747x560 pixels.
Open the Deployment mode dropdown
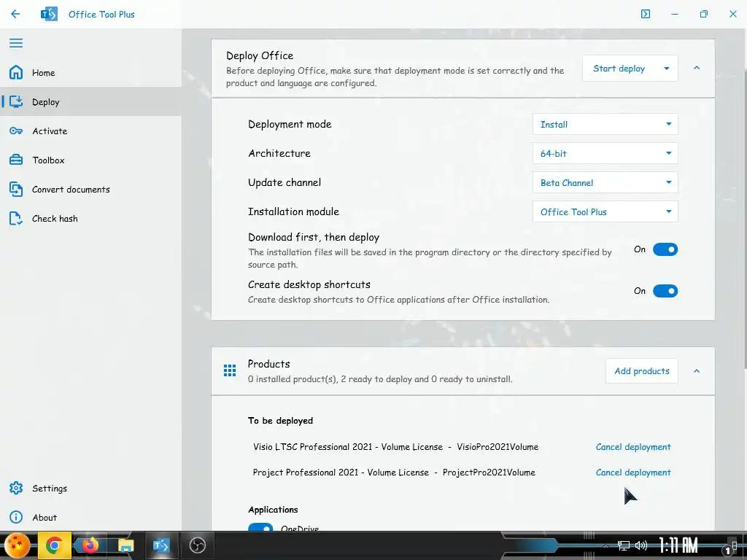605,124
